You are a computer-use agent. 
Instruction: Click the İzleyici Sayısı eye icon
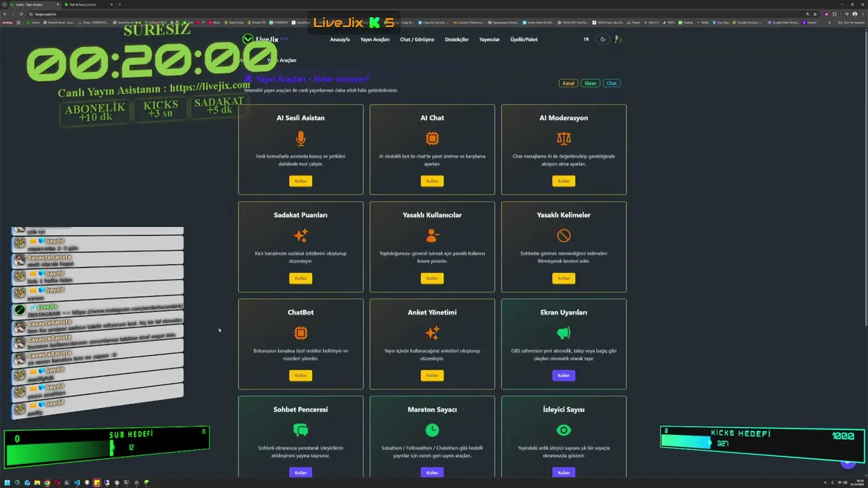pyautogui.click(x=564, y=430)
